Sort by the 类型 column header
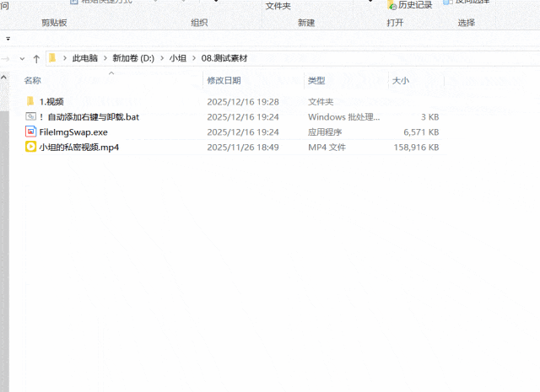 [316, 80]
